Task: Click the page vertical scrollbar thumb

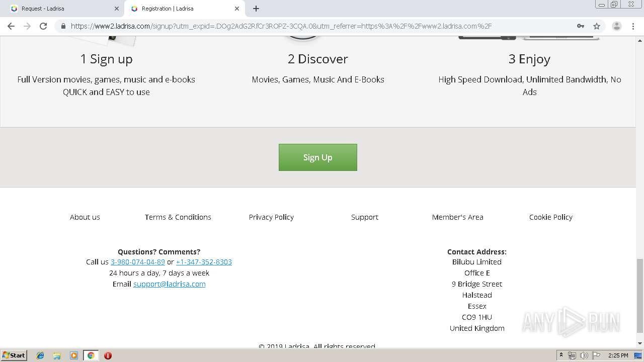Action: [640, 296]
